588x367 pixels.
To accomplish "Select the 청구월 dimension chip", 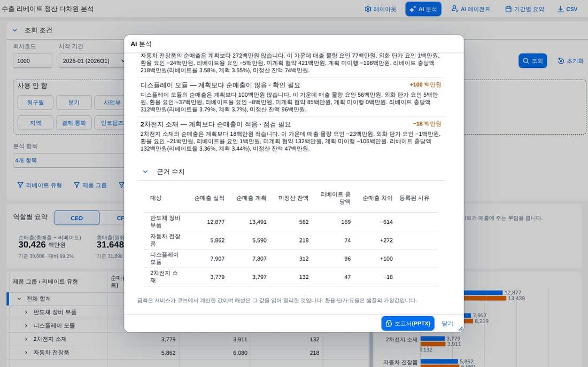I will [35, 103].
